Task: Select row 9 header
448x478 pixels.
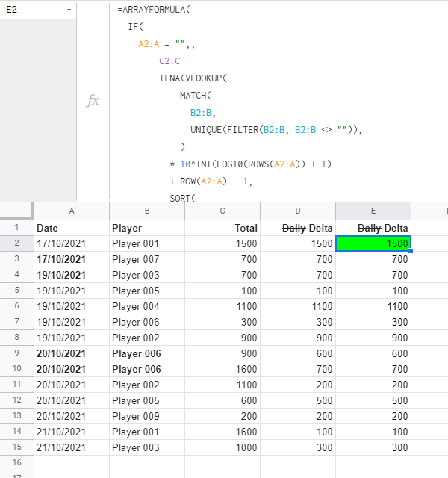Action: (16, 353)
